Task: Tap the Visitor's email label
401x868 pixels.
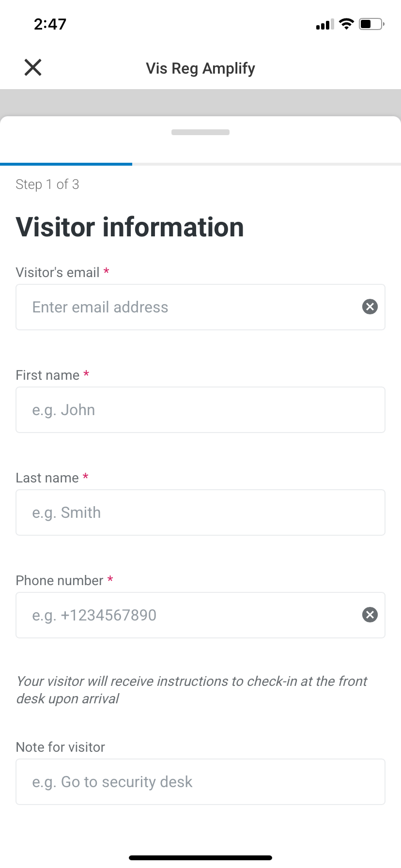Action: [x=58, y=272]
